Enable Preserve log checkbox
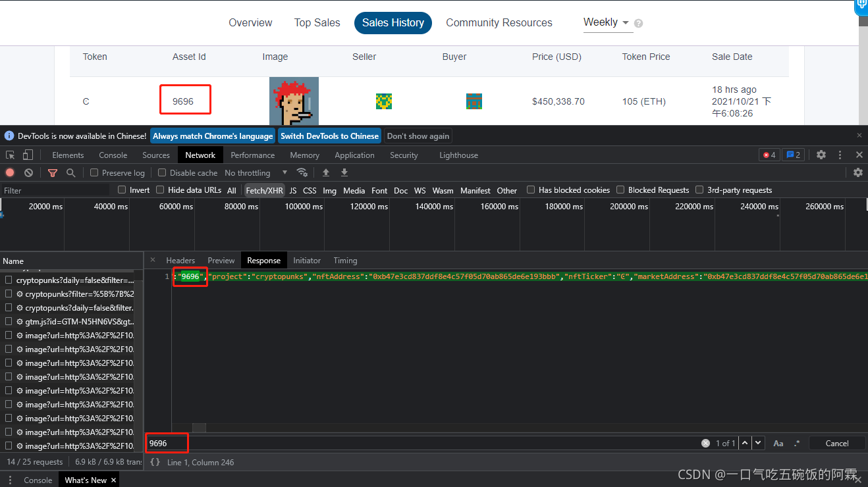The image size is (868, 487). pyautogui.click(x=94, y=172)
